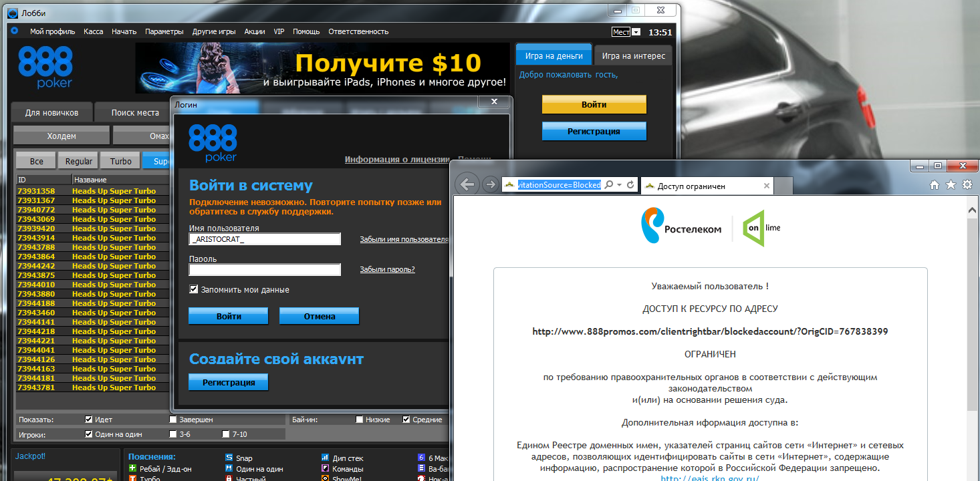Open Favorites star icon in browser
This screenshot has height=481, width=980.
[x=951, y=185]
